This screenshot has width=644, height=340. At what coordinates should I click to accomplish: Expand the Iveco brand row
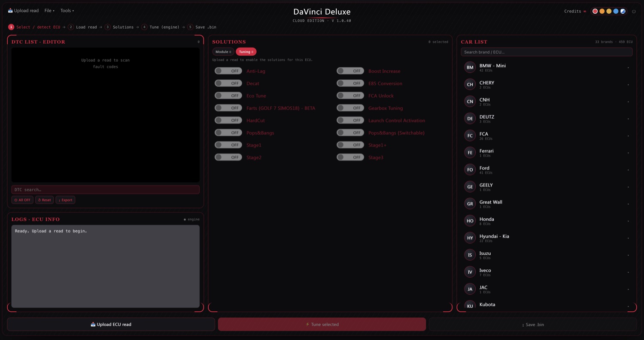(x=547, y=272)
